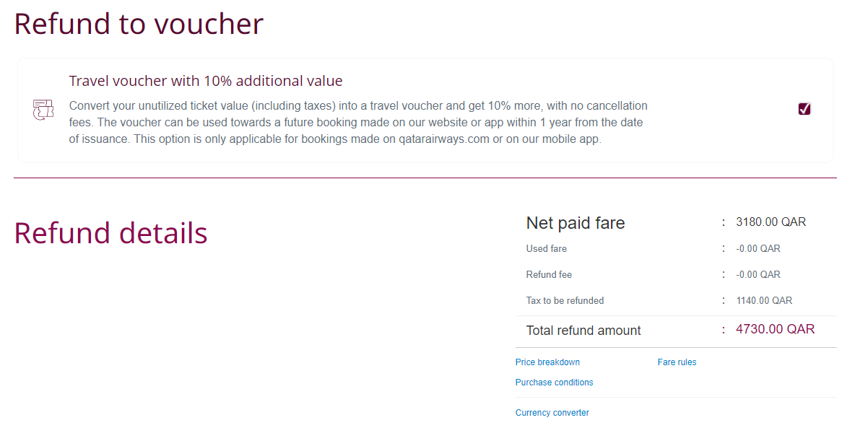Select the 4730.00 QAR total amount

(775, 329)
